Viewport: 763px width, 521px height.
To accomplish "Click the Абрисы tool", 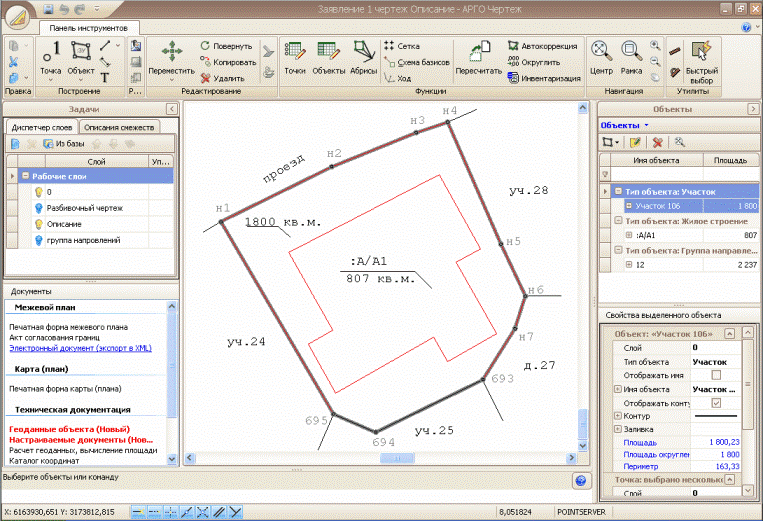I will (x=363, y=58).
